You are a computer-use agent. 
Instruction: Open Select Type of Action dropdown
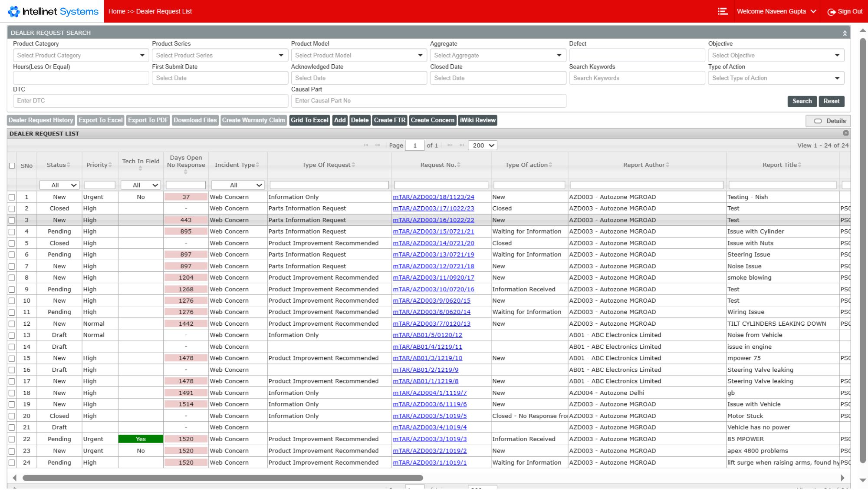pos(776,78)
